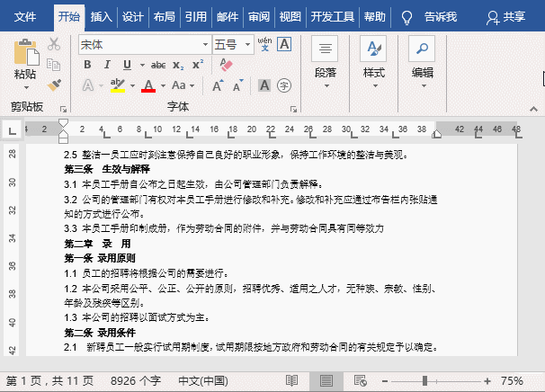Apply the yellow text highlight color
Viewport: 545px width, 392px height.
click(x=118, y=85)
